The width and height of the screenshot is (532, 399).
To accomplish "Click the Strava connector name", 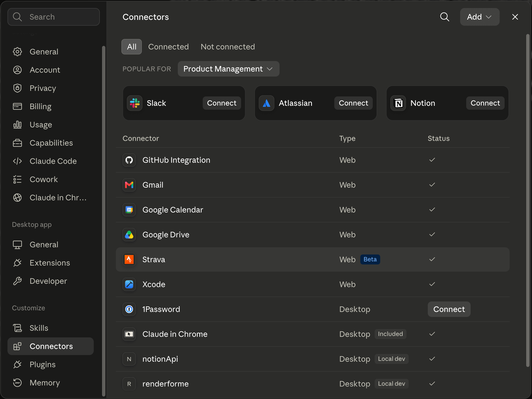I will pos(154,259).
